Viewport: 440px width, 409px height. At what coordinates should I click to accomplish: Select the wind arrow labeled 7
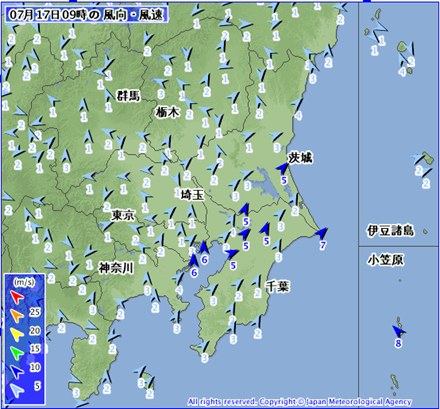point(322,233)
